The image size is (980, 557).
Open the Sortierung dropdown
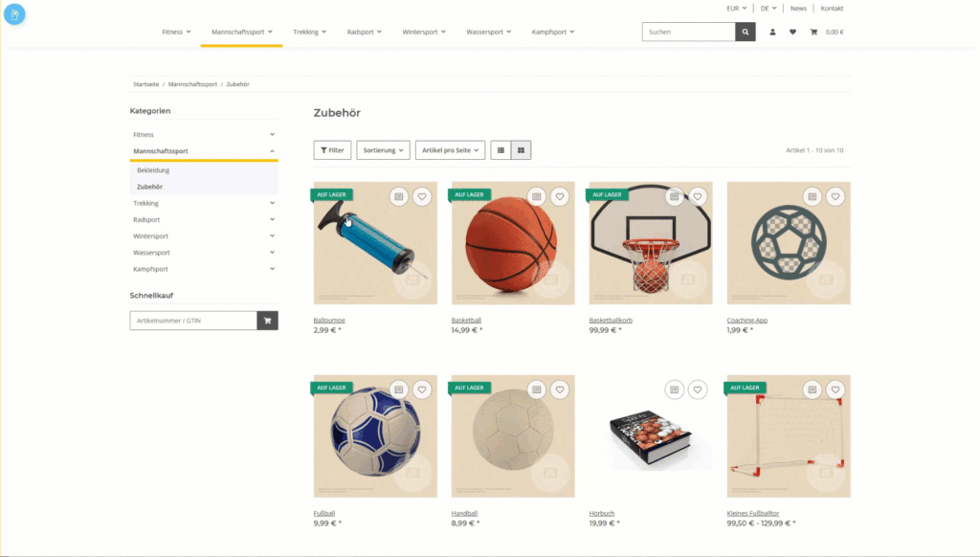coord(382,150)
